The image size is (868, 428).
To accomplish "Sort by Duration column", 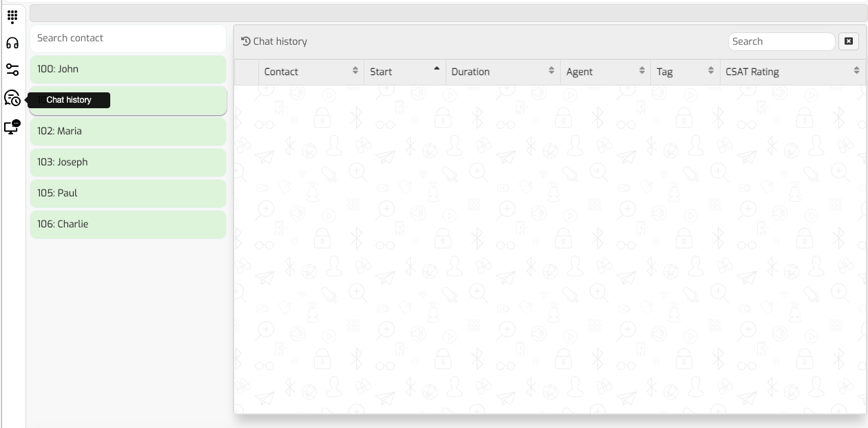I will (x=503, y=72).
